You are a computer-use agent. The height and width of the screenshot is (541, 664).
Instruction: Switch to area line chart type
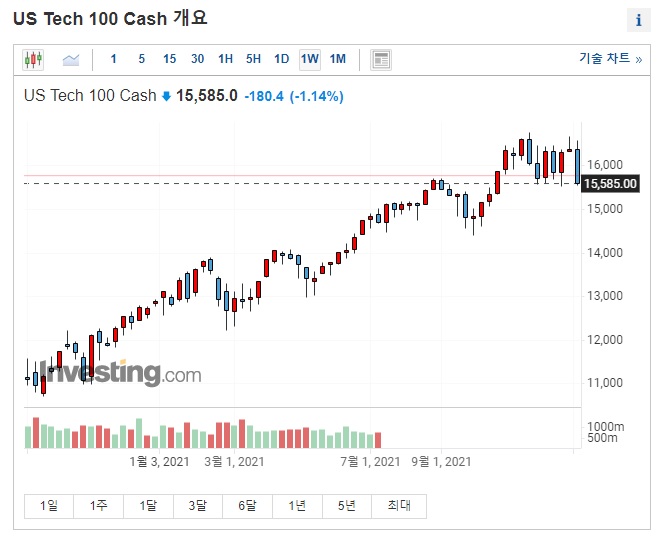[71, 59]
